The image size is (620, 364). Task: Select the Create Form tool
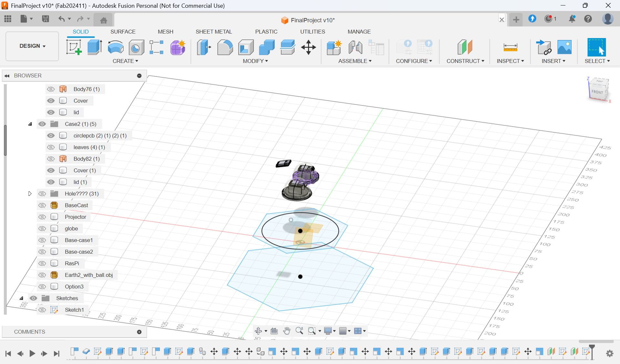tap(178, 47)
